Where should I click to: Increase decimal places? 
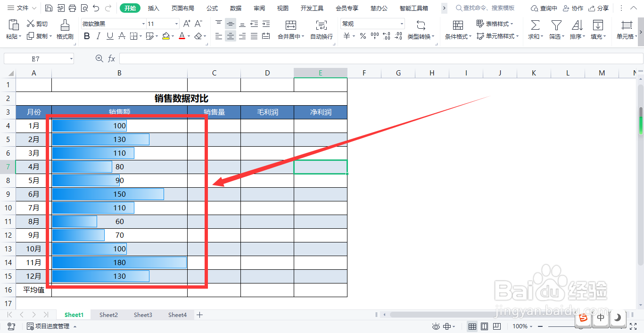pyautogui.click(x=386, y=36)
